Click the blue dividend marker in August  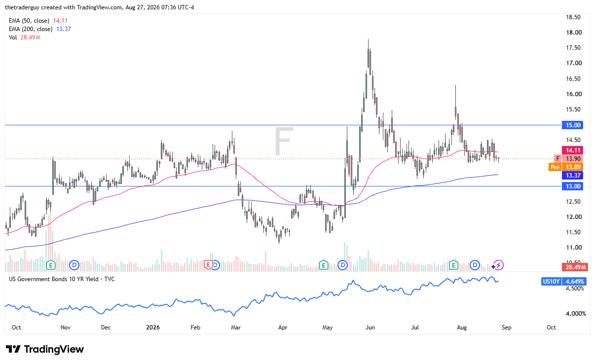[475, 265]
